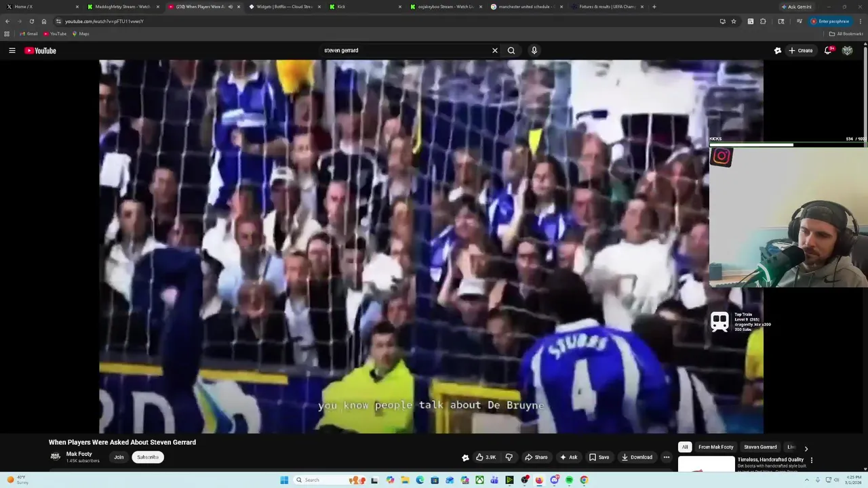This screenshot has width=868, height=488.
Task: Open the weather widget on the taskbar
Action: 18,480
